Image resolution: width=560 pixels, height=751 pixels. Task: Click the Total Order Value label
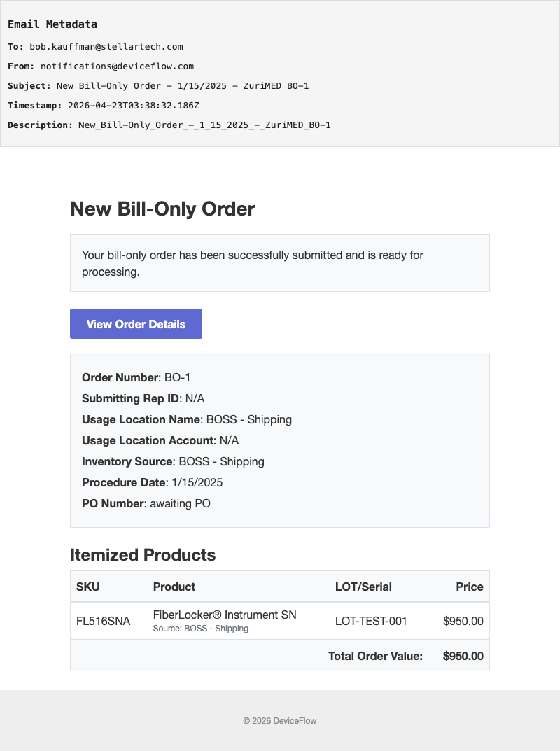[376, 657]
